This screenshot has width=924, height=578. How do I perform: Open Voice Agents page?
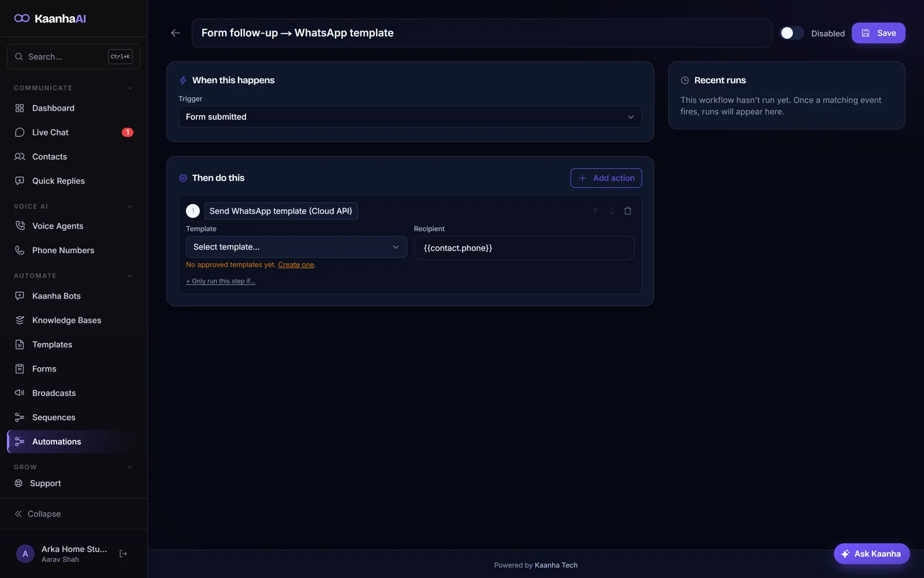point(73,226)
